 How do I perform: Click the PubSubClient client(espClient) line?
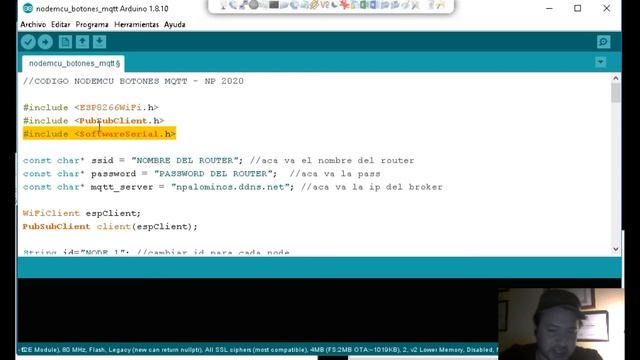(x=110, y=227)
